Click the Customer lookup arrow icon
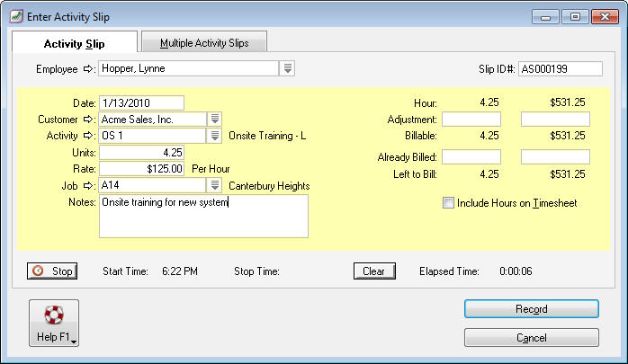This screenshot has height=364, width=628. pyautogui.click(x=87, y=120)
